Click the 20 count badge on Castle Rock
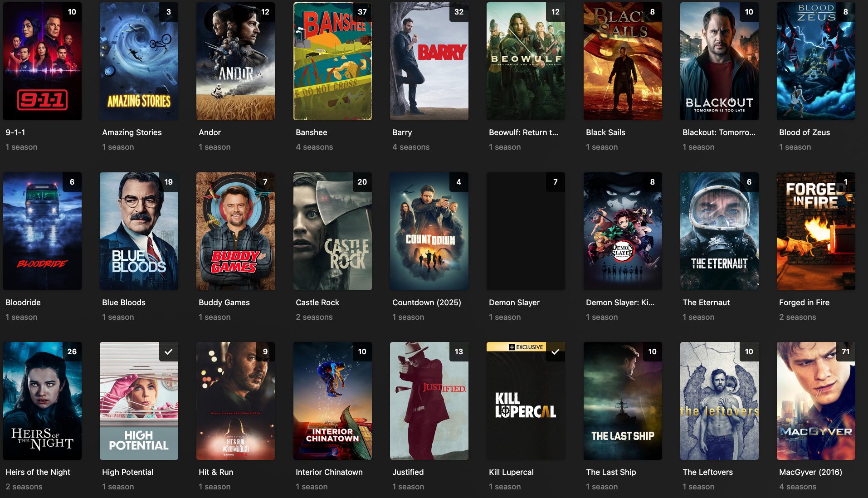The image size is (868, 498). point(362,182)
